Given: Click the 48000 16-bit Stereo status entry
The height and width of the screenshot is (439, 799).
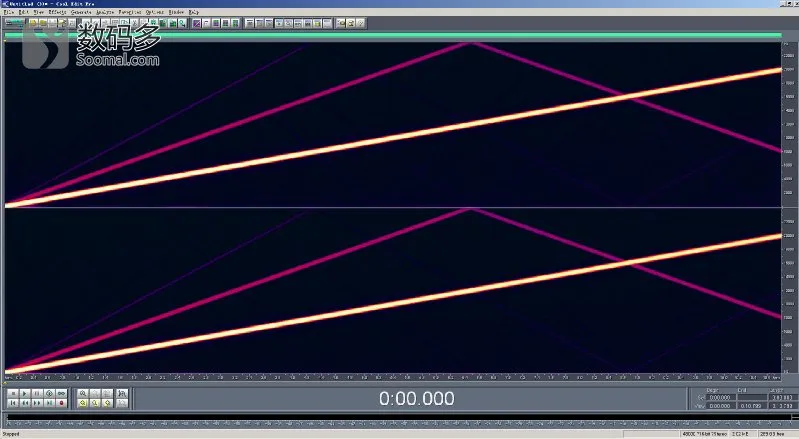Looking at the screenshot, I should pyautogui.click(x=705, y=434).
